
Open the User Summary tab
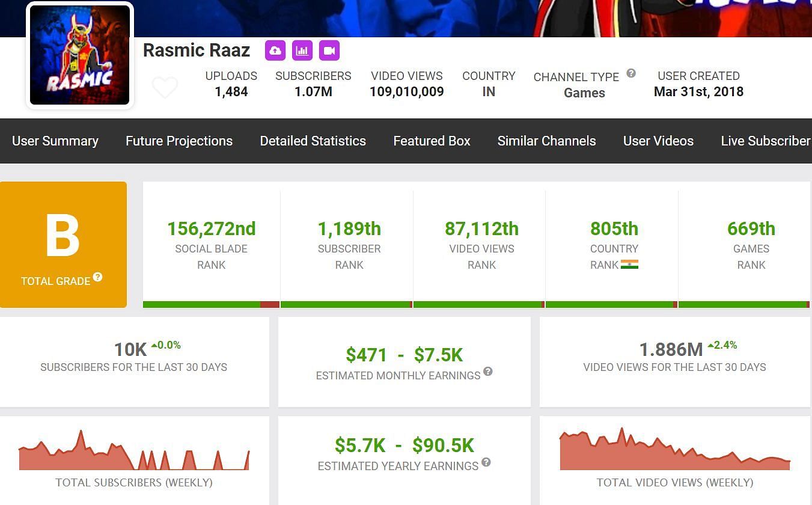coord(55,141)
